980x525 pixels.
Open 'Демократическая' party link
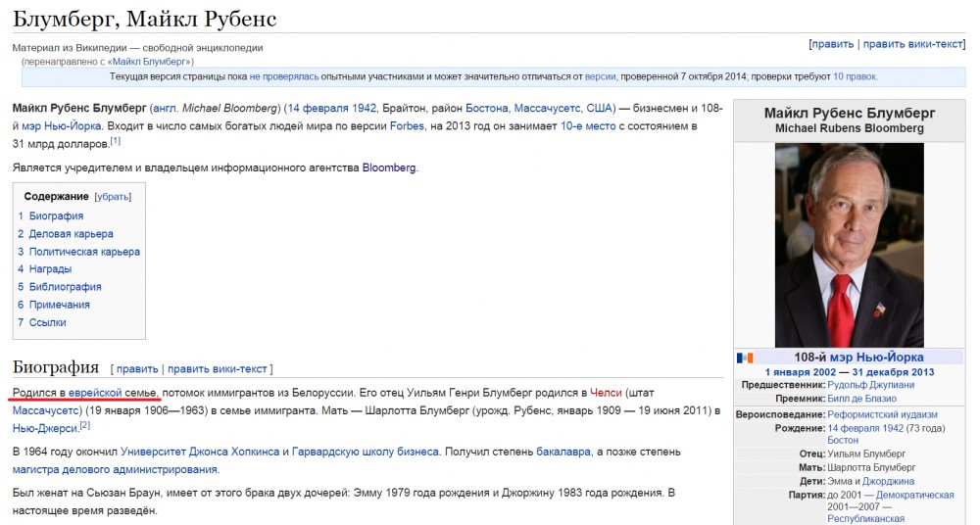pyautogui.click(x=915, y=496)
